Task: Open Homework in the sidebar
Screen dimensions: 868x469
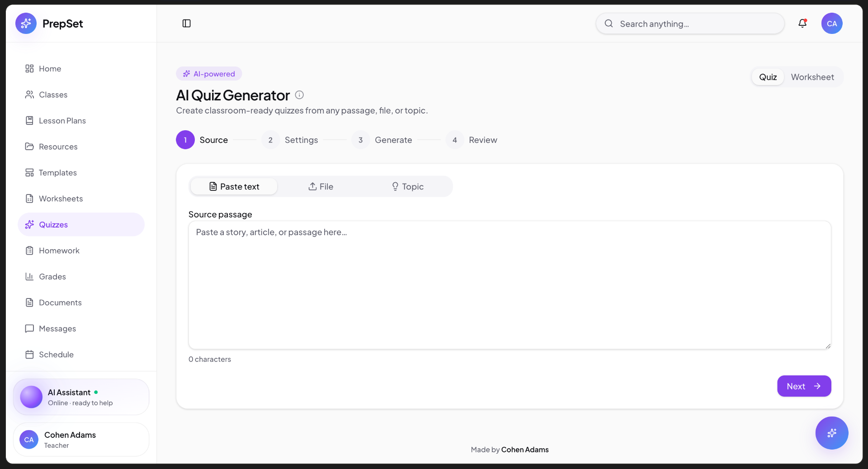Action: (x=81, y=251)
